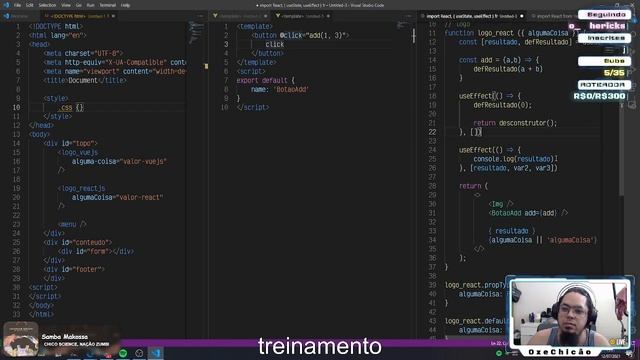Viewport: 640px width, 360px height.
Task: Open more actions for first editor group
Action: (200, 16)
